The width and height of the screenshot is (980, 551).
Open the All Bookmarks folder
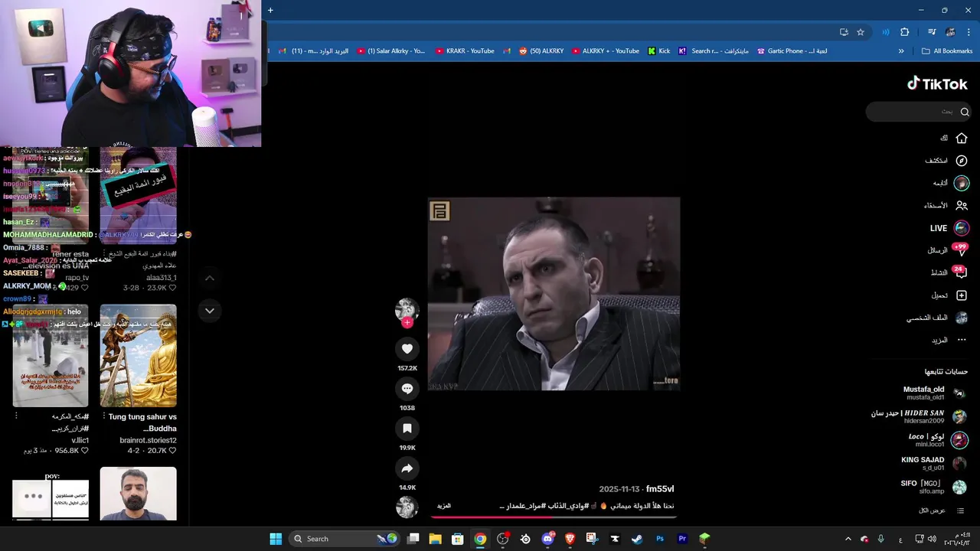pos(947,51)
